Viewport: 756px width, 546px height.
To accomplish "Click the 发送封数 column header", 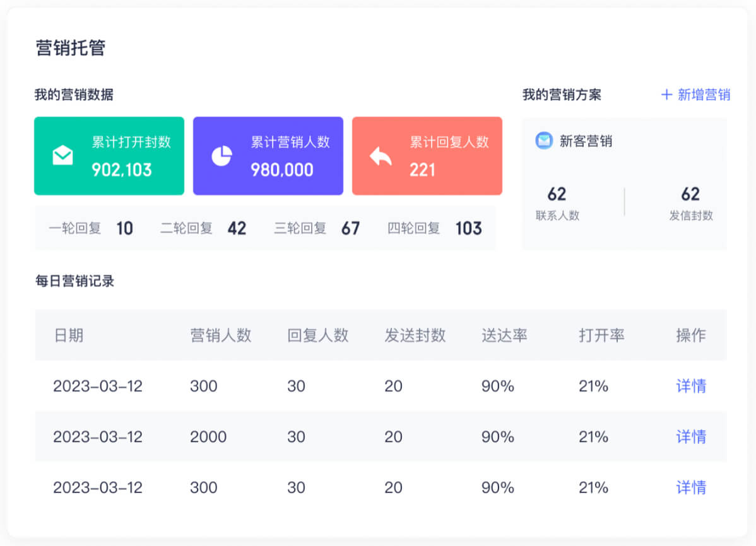I will tap(415, 335).
